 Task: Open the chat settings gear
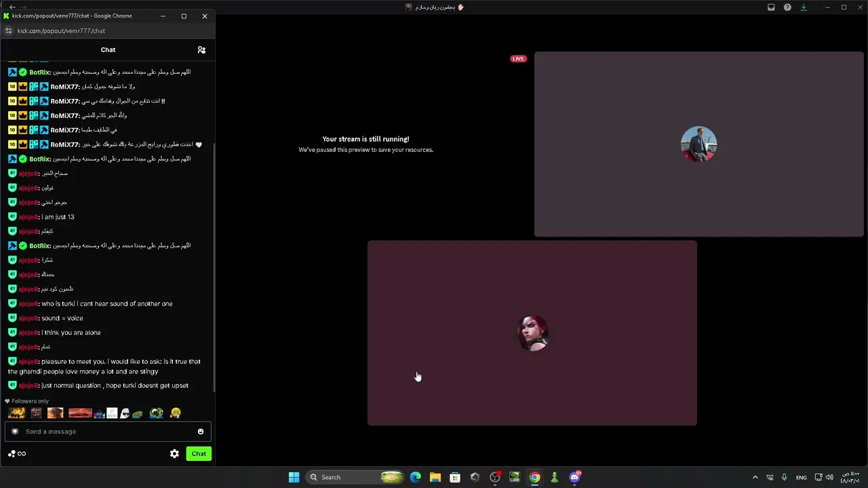point(174,453)
